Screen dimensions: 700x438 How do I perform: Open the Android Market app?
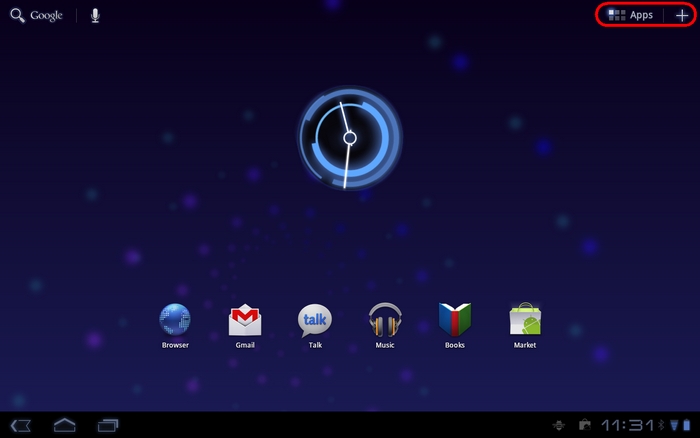525,325
